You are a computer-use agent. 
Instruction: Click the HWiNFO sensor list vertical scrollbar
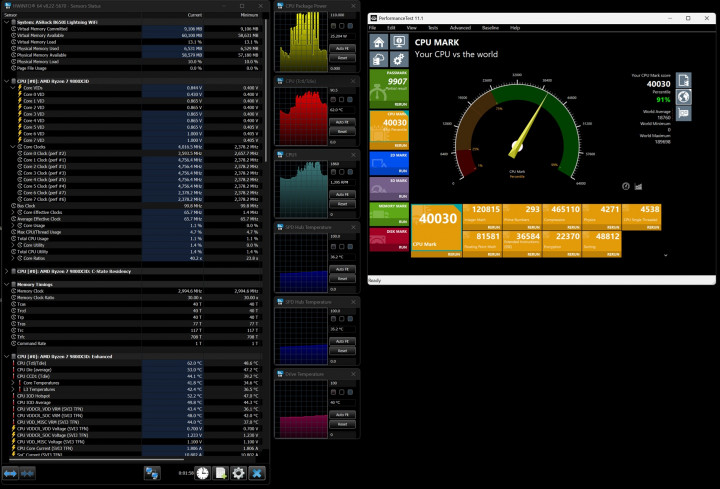pyautogui.click(x=265, y=90)
